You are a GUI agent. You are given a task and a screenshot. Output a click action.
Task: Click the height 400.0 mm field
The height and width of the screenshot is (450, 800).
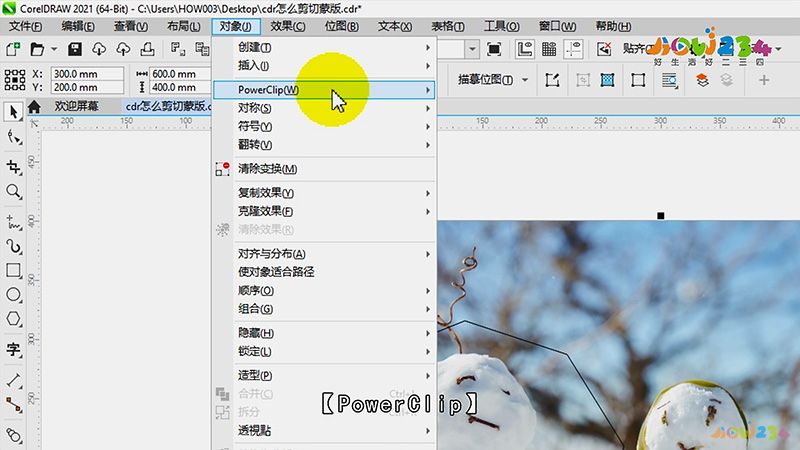[x=180, y=87]
